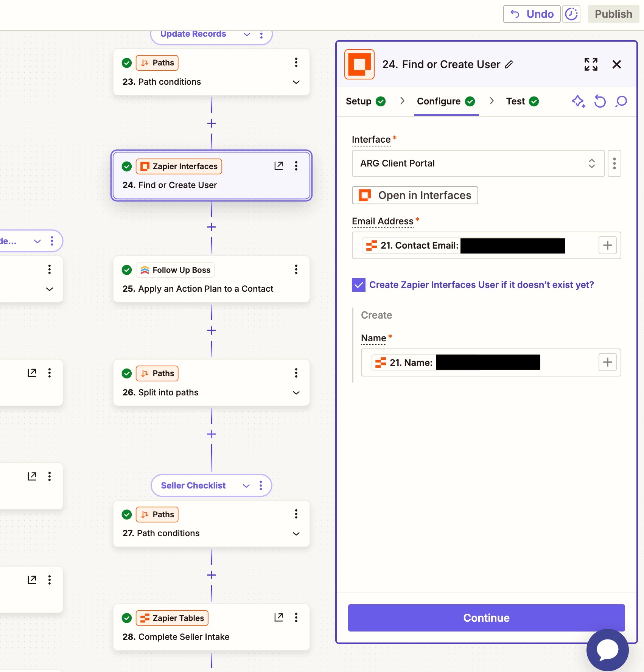Click Open in Interfaces button
Screen dimensions: 644x672
tap(415, 195)
